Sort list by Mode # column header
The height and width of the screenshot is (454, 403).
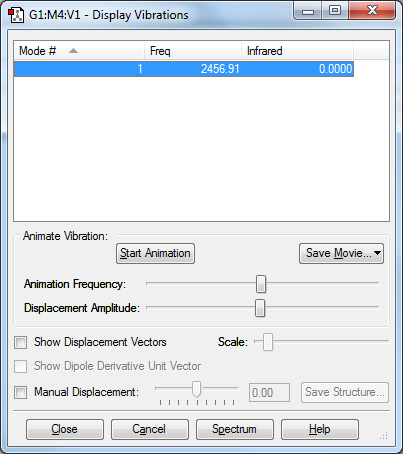pos(79,51)
